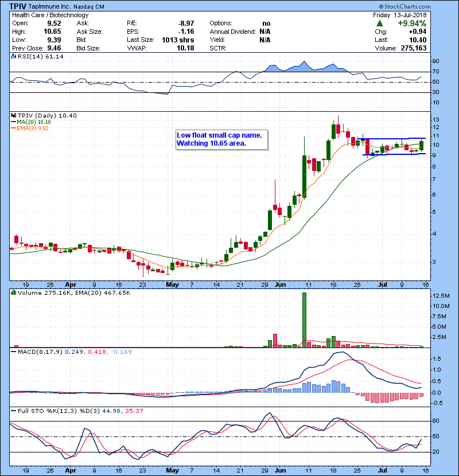The height and width of the screenshot is (476, 459).
Task: Click the 13 price level on chart axis
Action: [x=436, y=120]
